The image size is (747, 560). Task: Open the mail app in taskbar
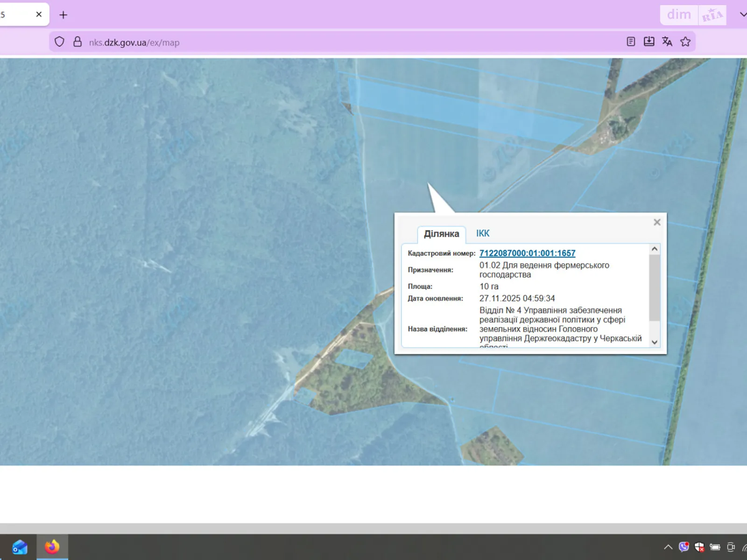point(20,547)
